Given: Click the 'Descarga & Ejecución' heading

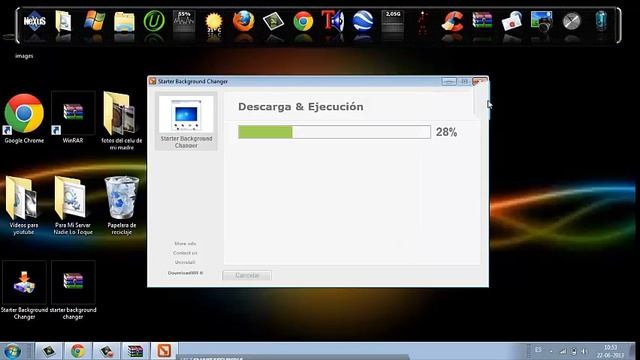Looking at the screenshot, I should tap(301, 107).
